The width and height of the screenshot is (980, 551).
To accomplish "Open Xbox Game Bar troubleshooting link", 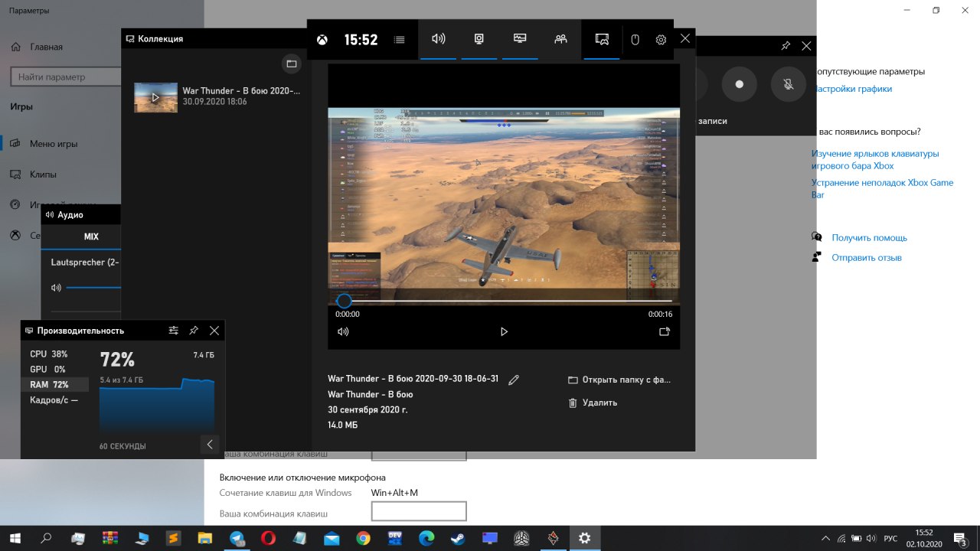I will pyautogui.click(x=883, y=189).
